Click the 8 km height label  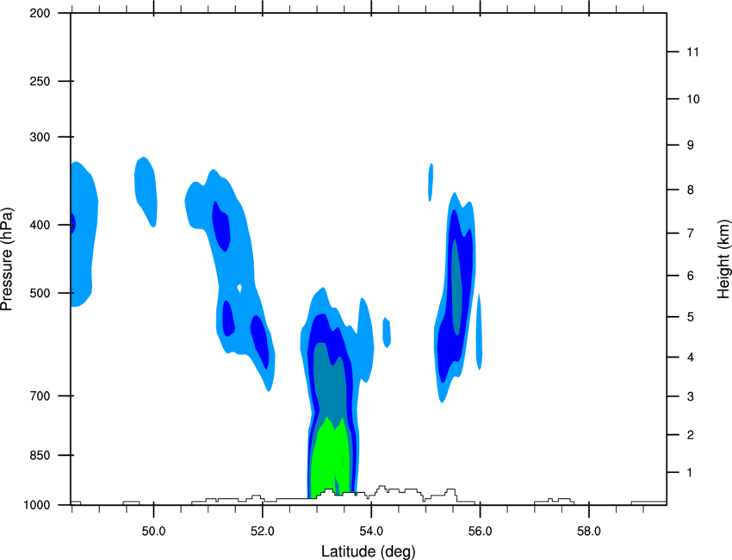pyautogui.click(x=691, y=190)
